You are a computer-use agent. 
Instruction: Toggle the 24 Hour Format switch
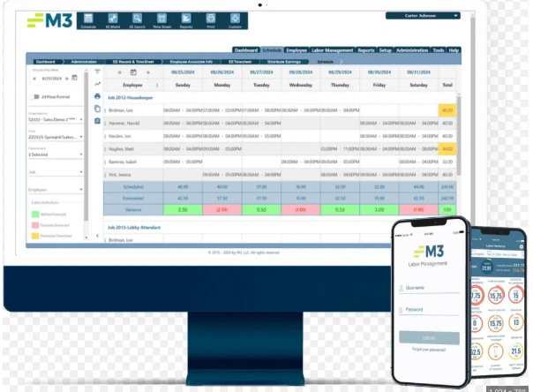tap(35, 97)
